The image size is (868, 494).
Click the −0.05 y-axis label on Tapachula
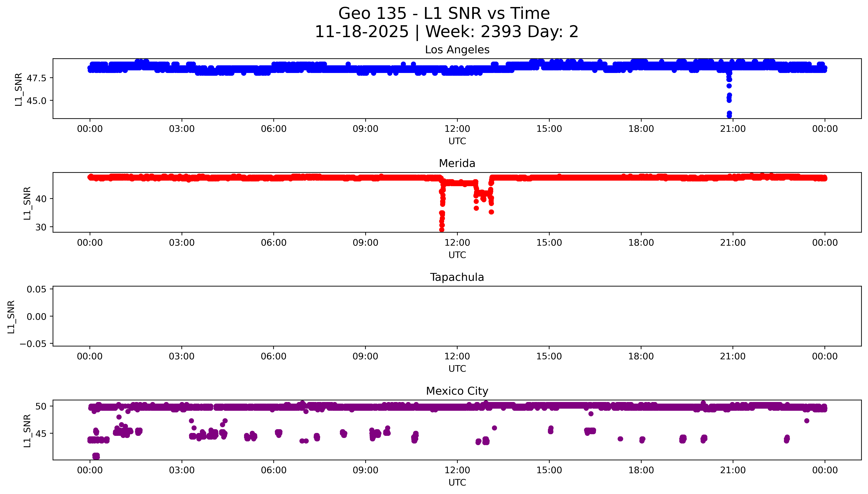(x=33, y=344)
